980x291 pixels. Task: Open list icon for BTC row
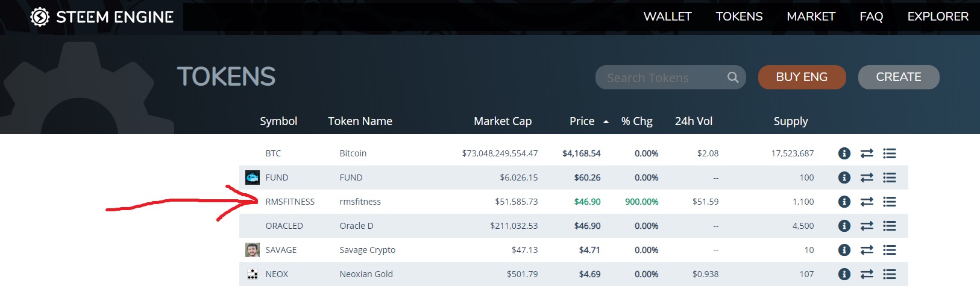[x=890, y=153]
